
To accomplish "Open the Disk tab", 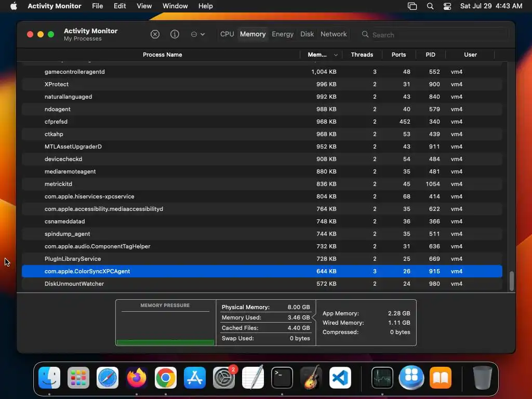I will pos(307,34).
